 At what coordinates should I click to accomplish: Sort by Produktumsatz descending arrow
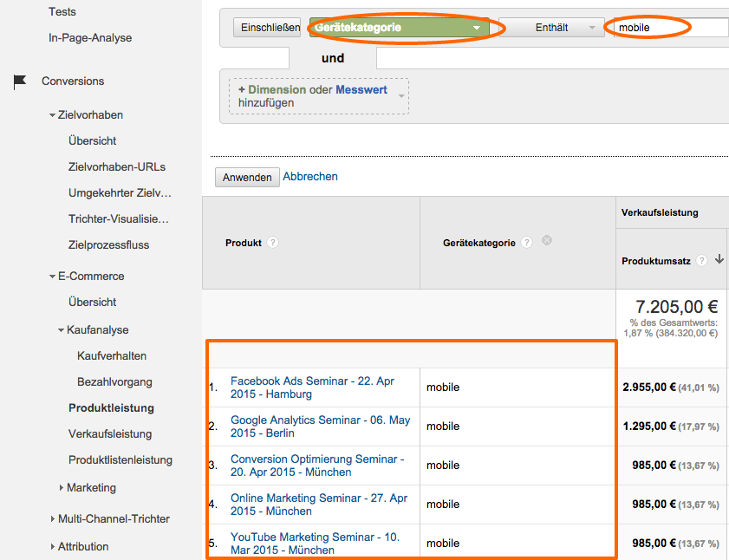(x=719, y=260)
